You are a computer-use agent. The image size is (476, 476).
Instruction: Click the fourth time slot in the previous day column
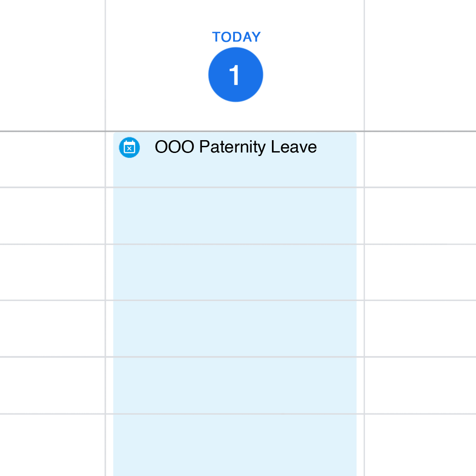point(52,328)
